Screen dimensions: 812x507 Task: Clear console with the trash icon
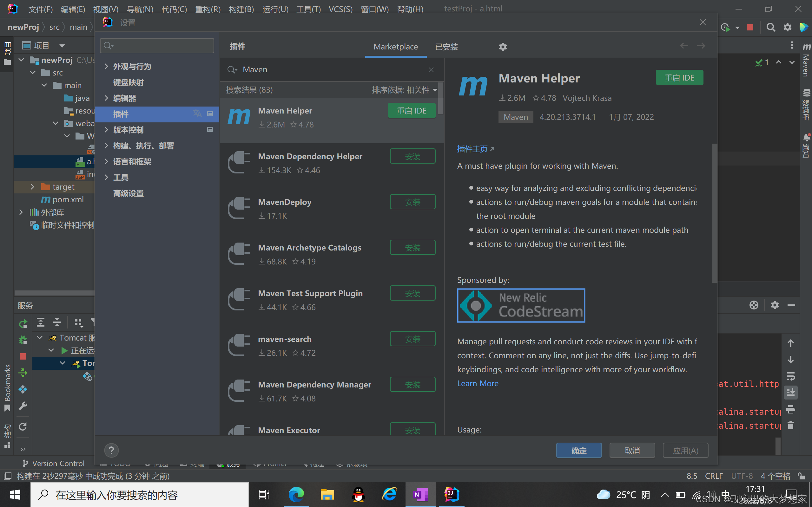coord(790,426)
